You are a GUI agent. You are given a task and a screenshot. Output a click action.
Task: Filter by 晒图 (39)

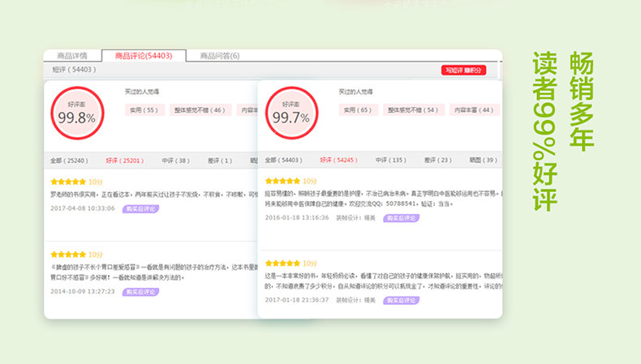484,160
